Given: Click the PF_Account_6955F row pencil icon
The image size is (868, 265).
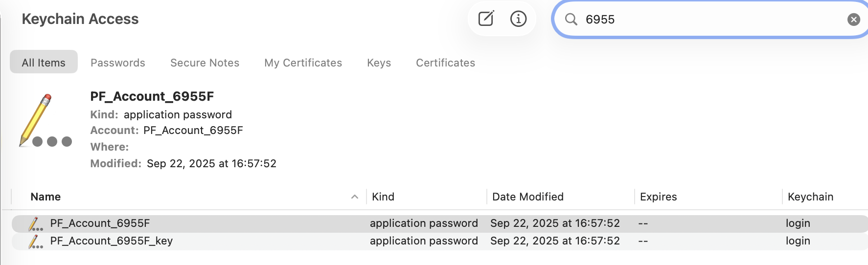Looking at the screenshot, I should coord(35,224).
